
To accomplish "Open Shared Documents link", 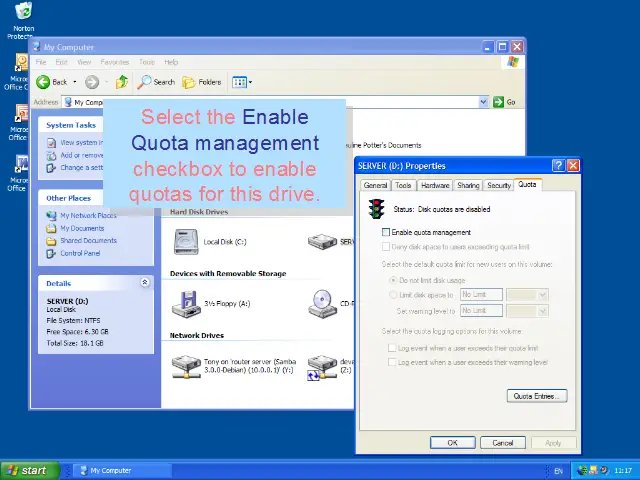I will (89, 240).
